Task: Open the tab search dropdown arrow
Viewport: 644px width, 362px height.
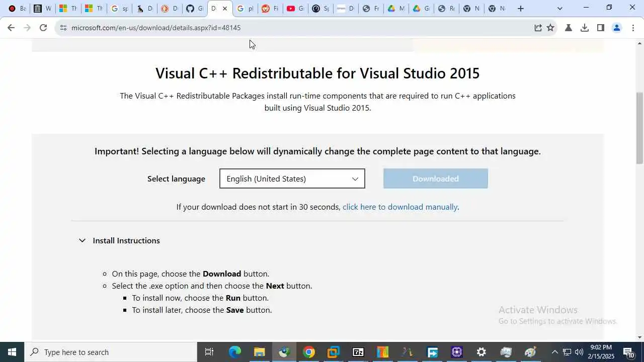Action: click(x=560, y=9)
